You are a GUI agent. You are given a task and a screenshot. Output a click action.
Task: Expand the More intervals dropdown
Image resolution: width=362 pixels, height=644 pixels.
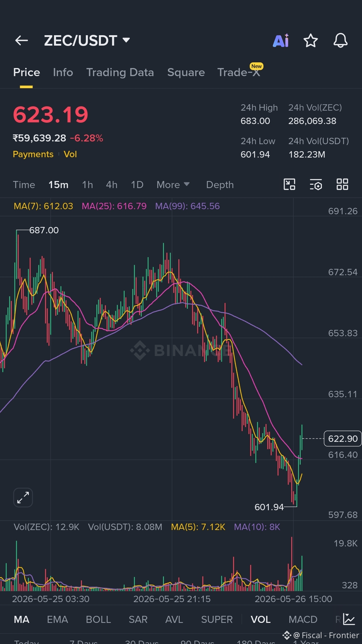[173, 185]
